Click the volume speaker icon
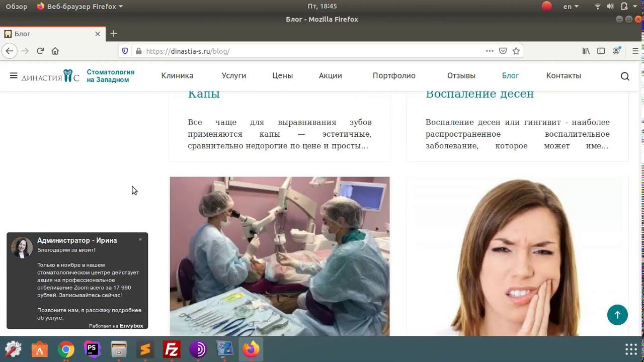644x362 pixels. [x=610, y=7]
